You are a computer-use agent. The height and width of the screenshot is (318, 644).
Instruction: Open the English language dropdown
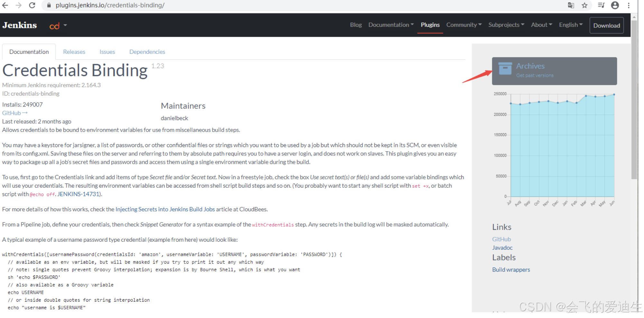point(571,25)
